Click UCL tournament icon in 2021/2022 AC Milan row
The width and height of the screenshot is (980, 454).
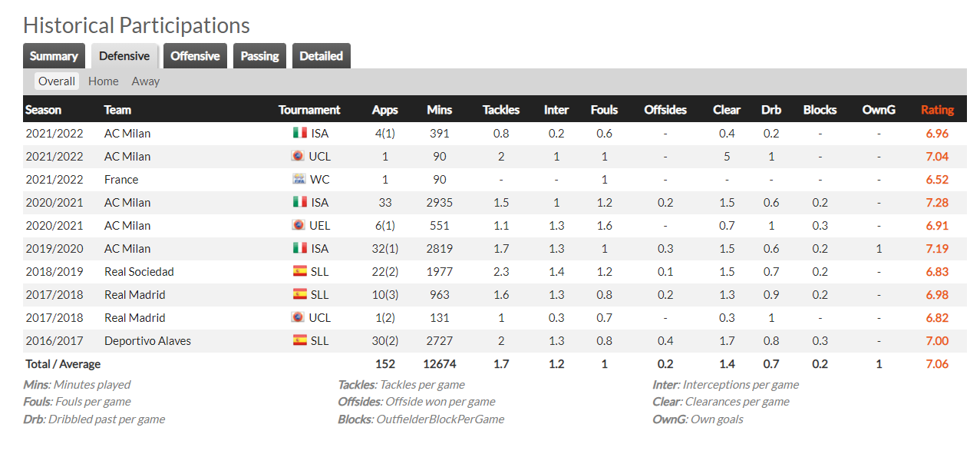(299, 156)
